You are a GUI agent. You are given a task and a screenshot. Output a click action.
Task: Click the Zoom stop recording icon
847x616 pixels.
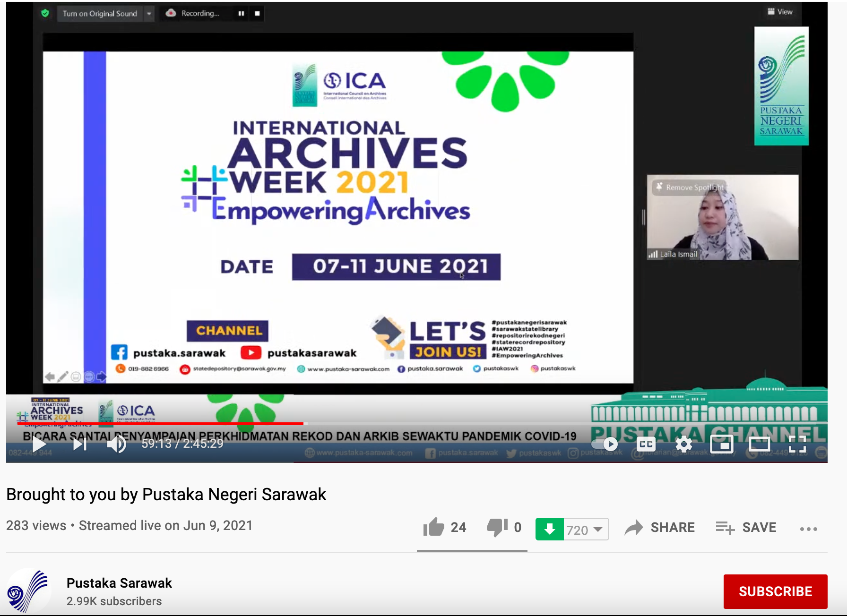pos(257,14)
